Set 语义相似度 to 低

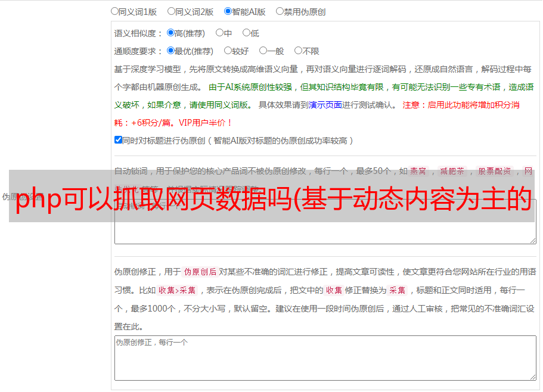[246, 33]
